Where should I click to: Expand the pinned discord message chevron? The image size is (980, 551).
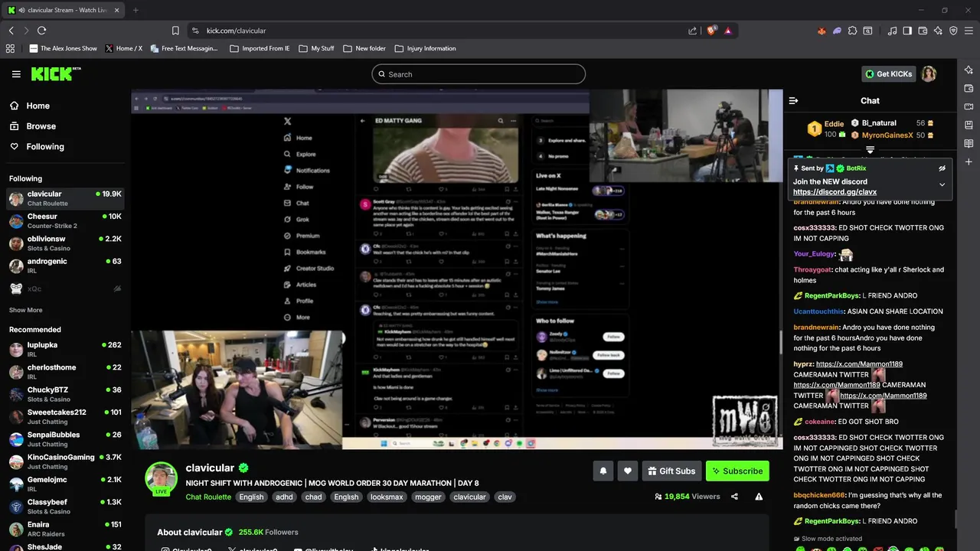942,184
